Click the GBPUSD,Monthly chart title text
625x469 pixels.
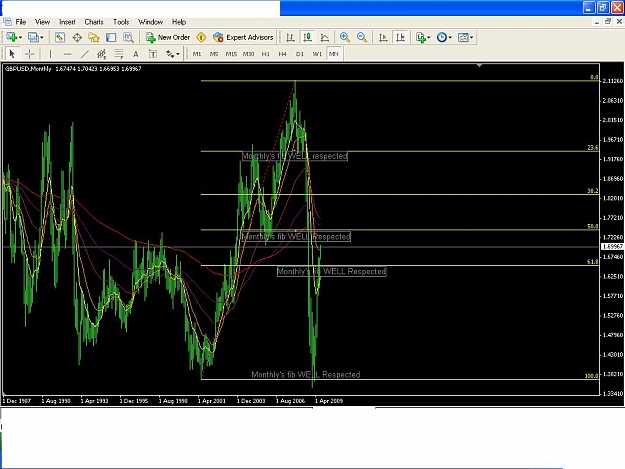(x=28, y=69)
